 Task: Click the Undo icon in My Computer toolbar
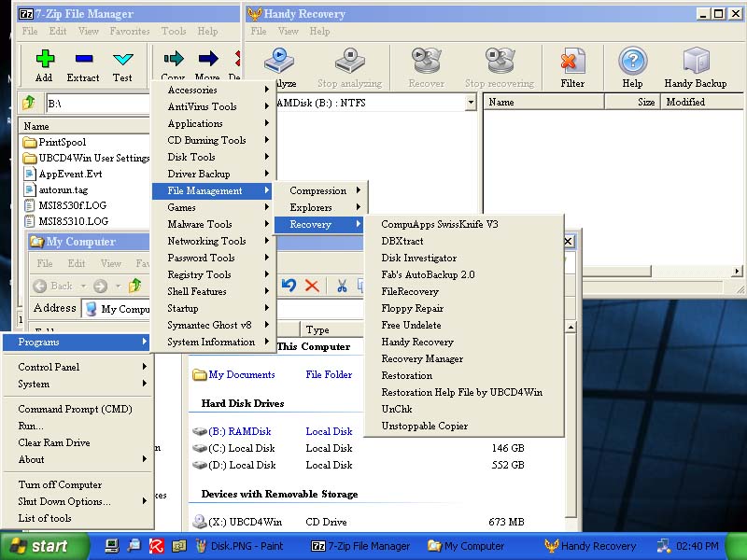[x=289, y=286]
